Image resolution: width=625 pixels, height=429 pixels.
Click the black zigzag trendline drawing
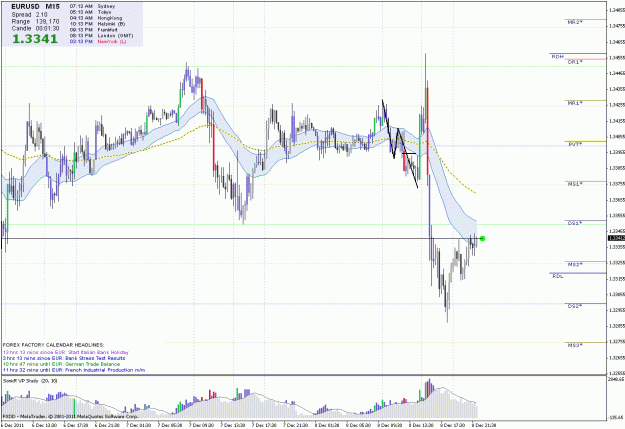click(x=400, y=144)
